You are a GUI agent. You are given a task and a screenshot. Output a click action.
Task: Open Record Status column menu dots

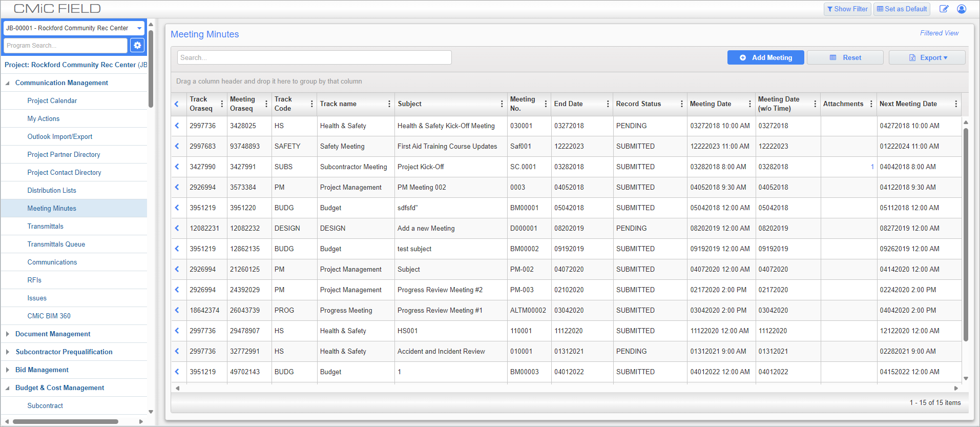coord(682,104)
